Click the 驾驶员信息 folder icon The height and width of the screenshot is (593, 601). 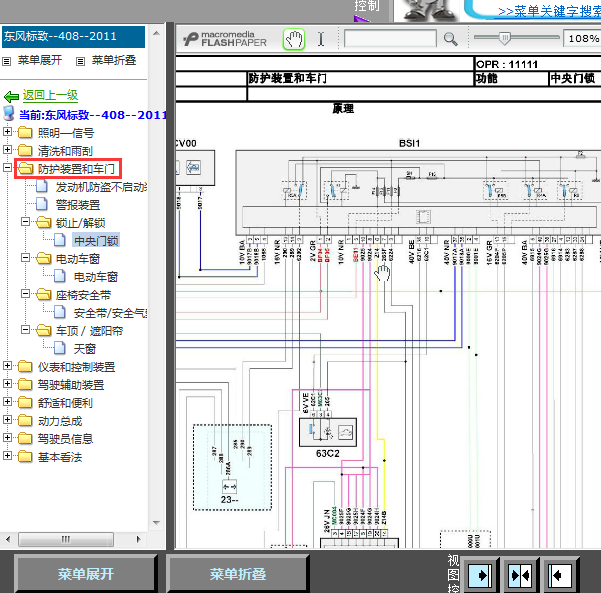[x=25, y=438]
